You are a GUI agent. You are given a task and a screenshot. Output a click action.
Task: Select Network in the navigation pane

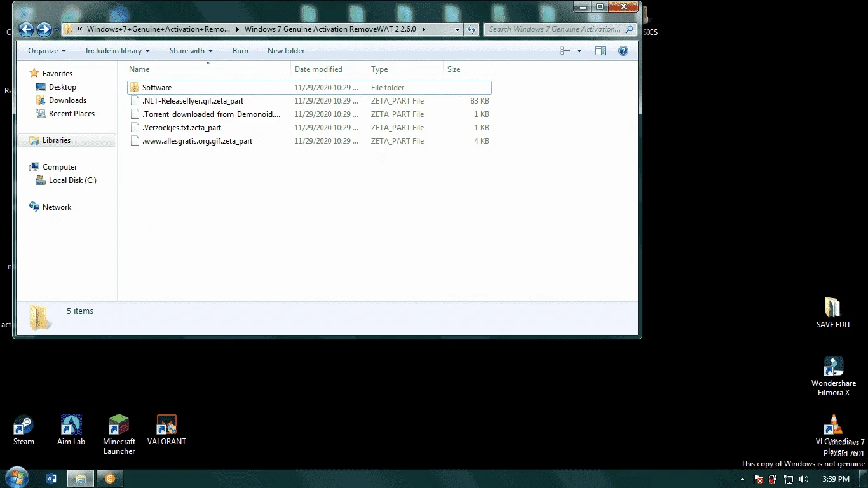point(57,207)
